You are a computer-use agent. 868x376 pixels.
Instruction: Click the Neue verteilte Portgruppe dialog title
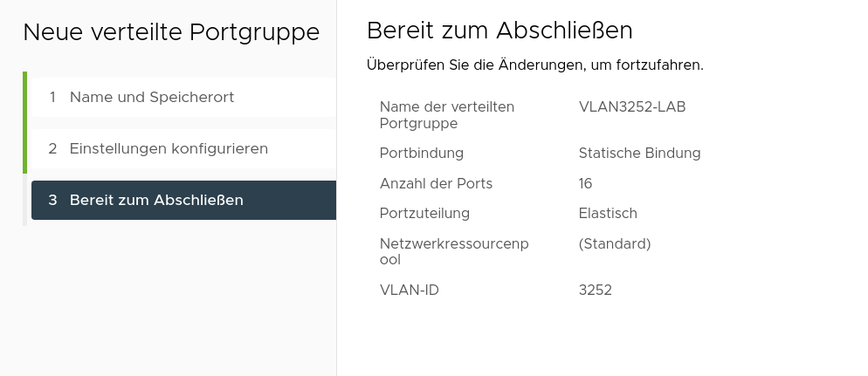pos(172,32)
